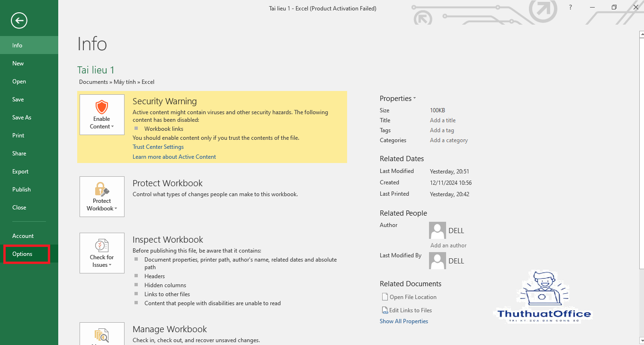Click Learn more about Active Content
Image resolution: width=644 pixels, height=345 pixels.
174,157
